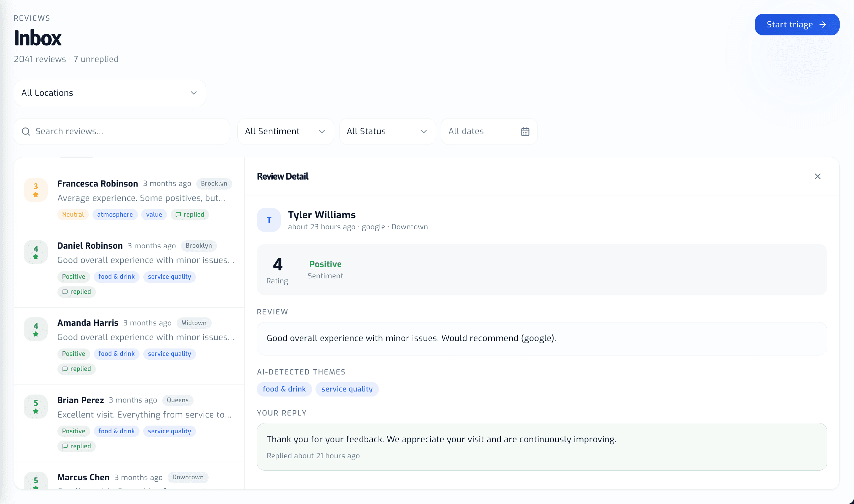Click the replied badge on Brian Perez's review
This screenshot has width=854, height=504.
(76, 446)
